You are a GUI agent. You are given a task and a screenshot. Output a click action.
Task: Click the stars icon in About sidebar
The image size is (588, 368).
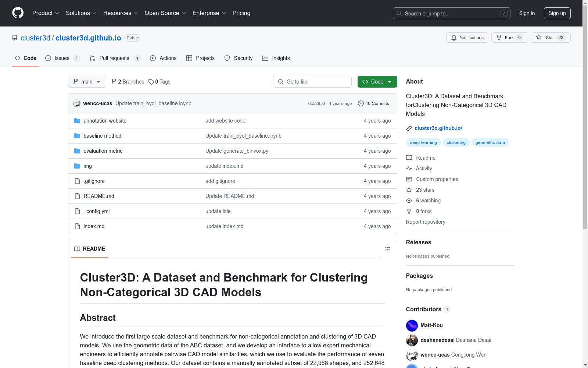click(409, 190)
